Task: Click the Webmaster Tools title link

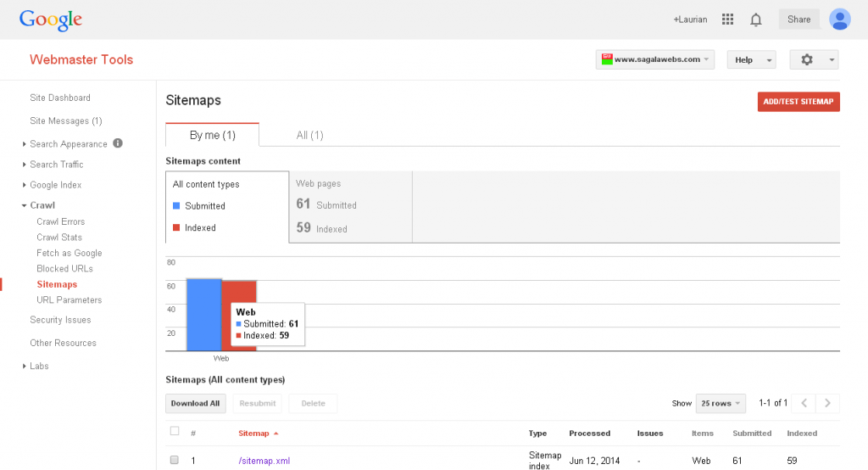Action: pos(81,59)
